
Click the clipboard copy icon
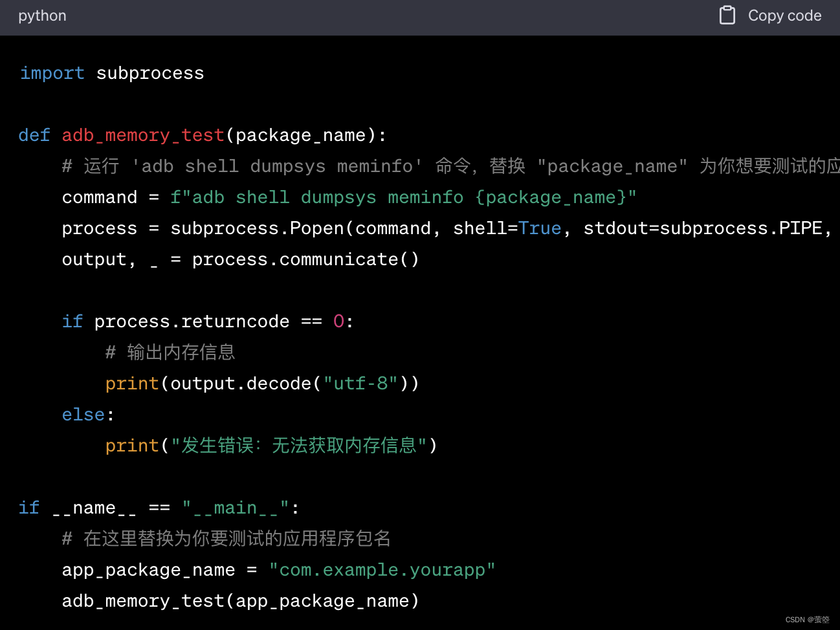[x=727, y=15]
